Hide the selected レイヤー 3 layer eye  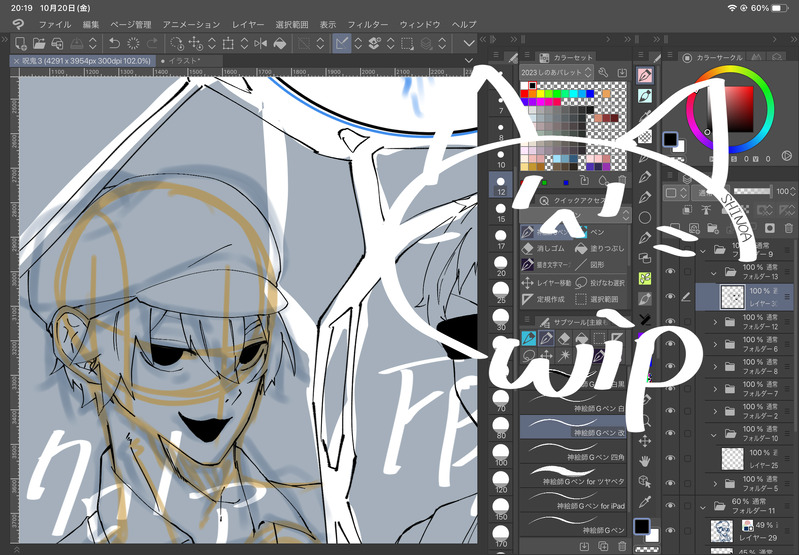pos(671,297)
